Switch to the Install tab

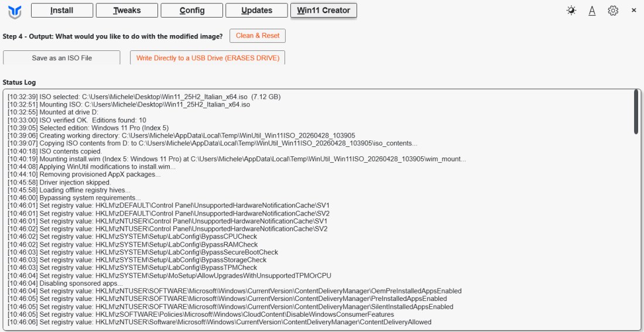click(x=61, y=11)
